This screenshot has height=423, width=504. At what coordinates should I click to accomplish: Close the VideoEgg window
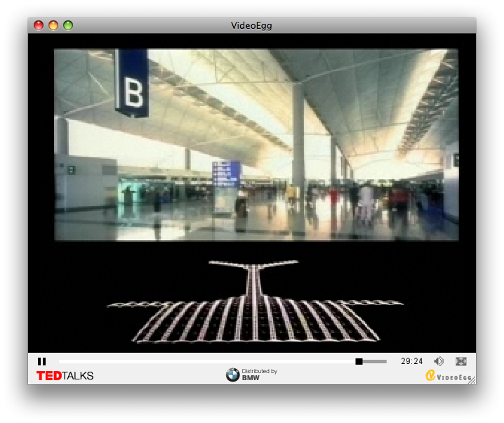point(39,26)
